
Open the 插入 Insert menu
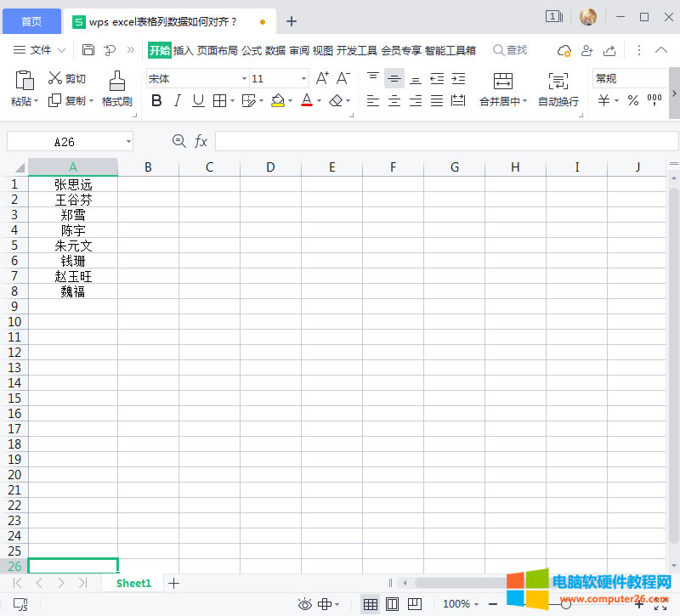[x=184, y=50]
